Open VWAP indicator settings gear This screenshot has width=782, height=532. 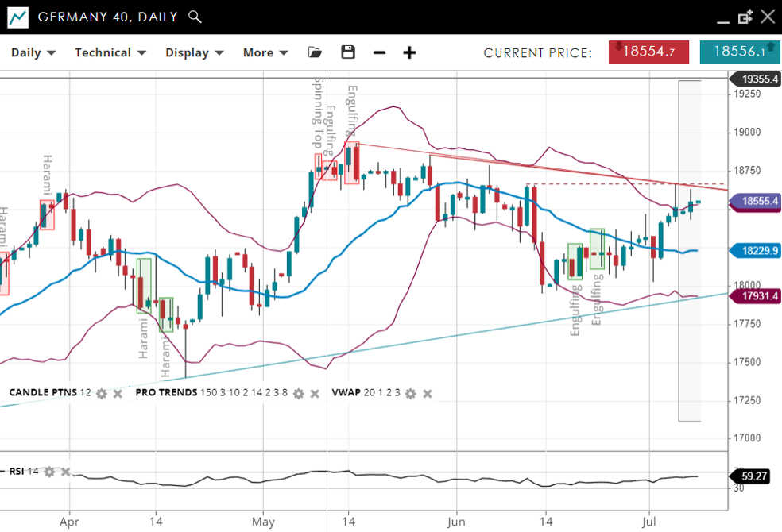pyautogui.click(x=411, y=393)
